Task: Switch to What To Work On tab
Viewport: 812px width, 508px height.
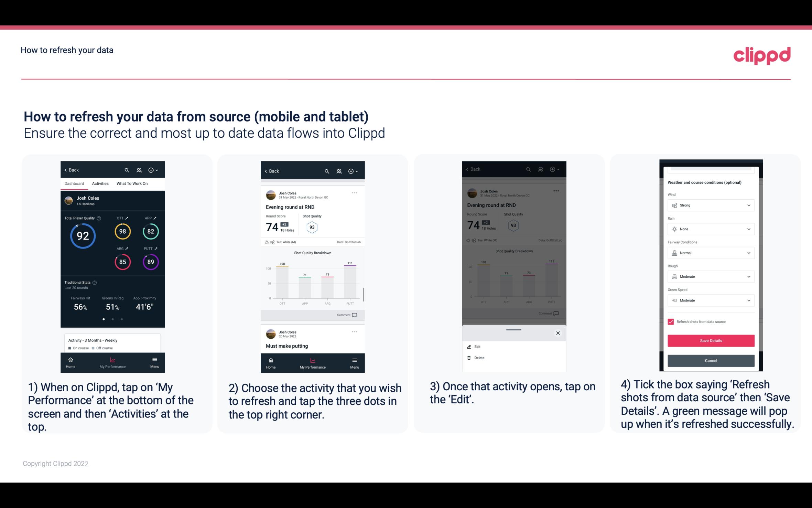Action: tap(131, 183)
